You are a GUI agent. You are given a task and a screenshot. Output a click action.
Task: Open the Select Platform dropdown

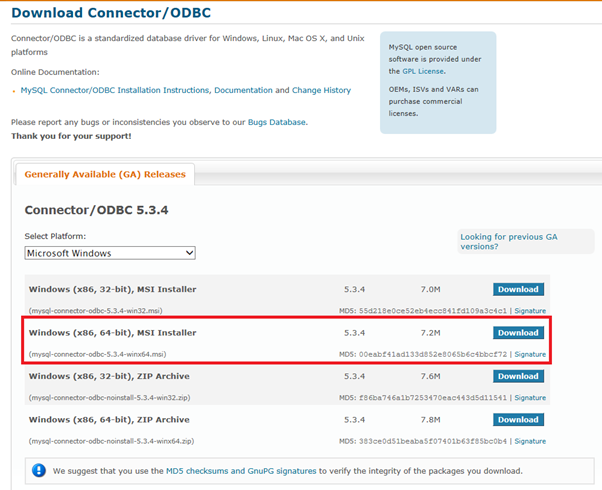[x=110, y=253]
